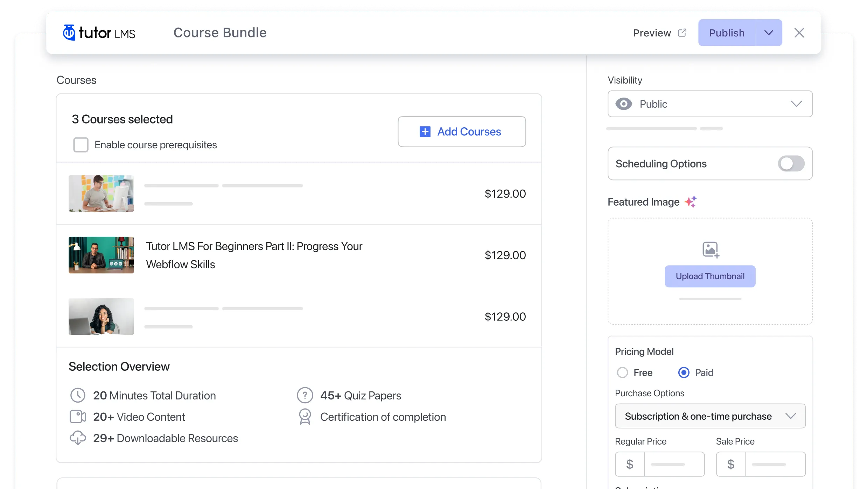Screen dimensions: 868x489
Task: Toggle Scheduling Options switch on
Action: click(x=791, y=163)
